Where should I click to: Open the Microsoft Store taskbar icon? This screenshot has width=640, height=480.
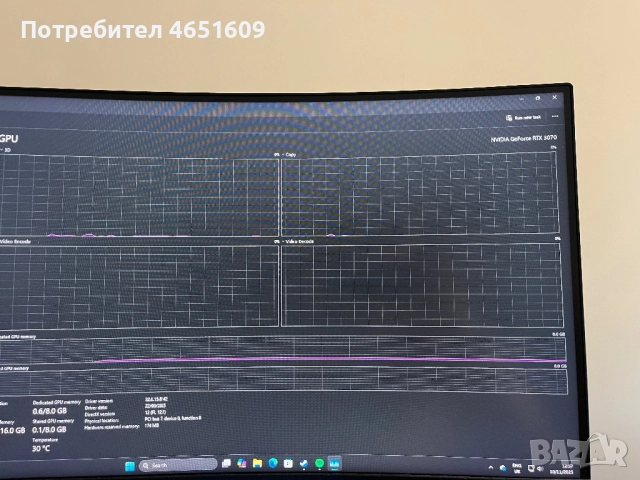(x=288, y=463)
